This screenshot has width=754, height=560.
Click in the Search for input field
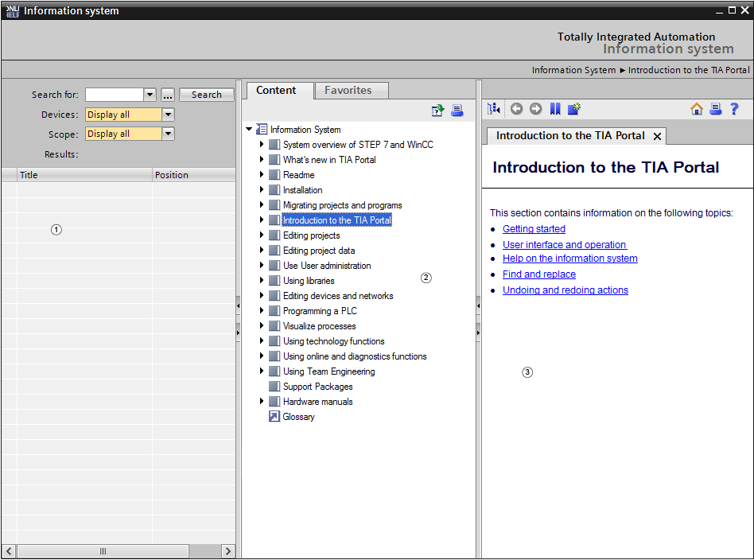(x=115, y=95)
